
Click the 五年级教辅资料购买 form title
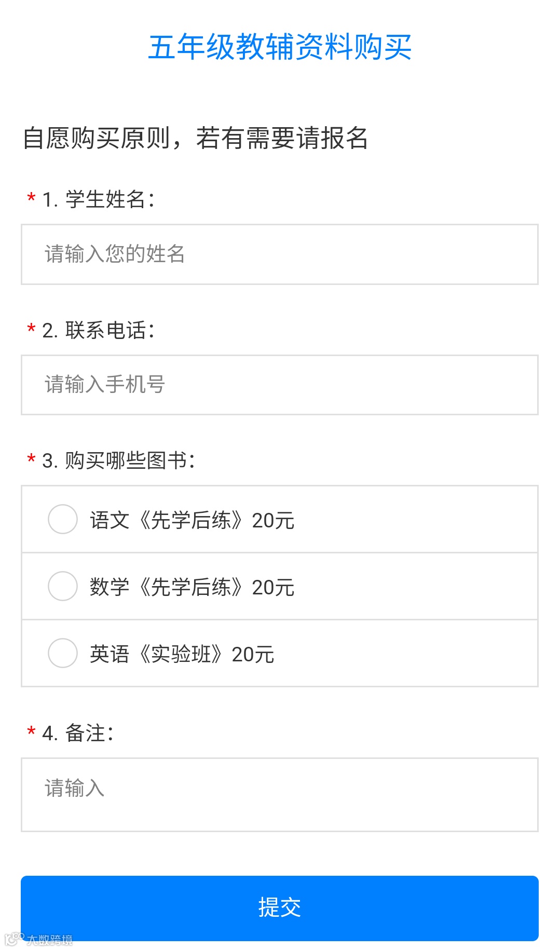(x=280, y=47)
